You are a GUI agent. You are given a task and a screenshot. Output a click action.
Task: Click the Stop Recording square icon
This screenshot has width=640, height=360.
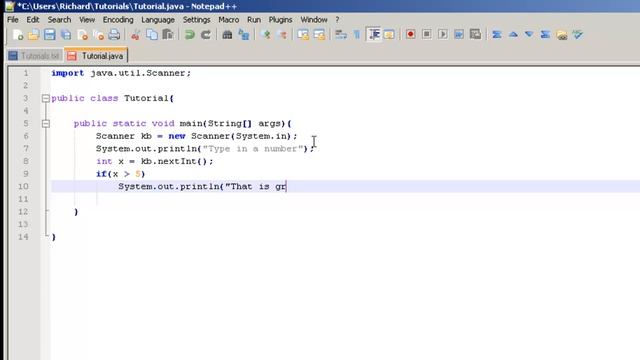coord(427,35)
